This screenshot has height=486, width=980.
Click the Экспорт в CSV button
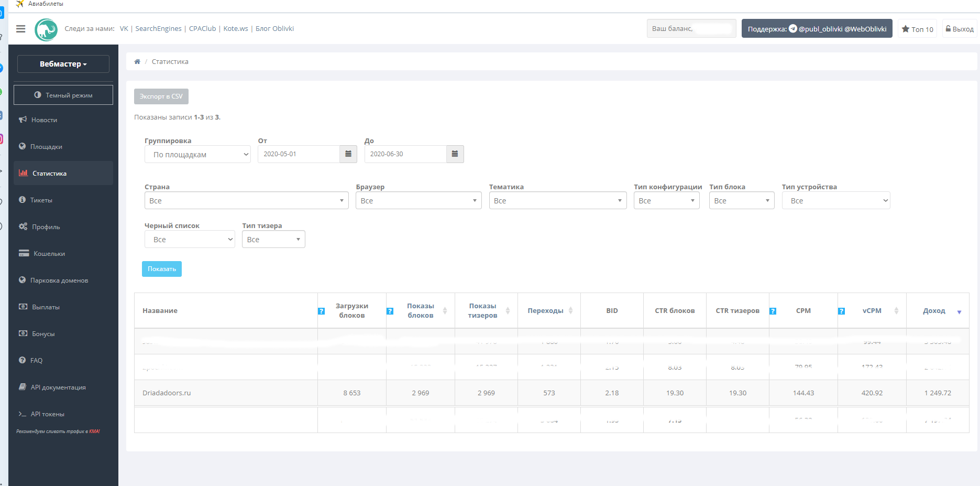[x=161, y=96]
